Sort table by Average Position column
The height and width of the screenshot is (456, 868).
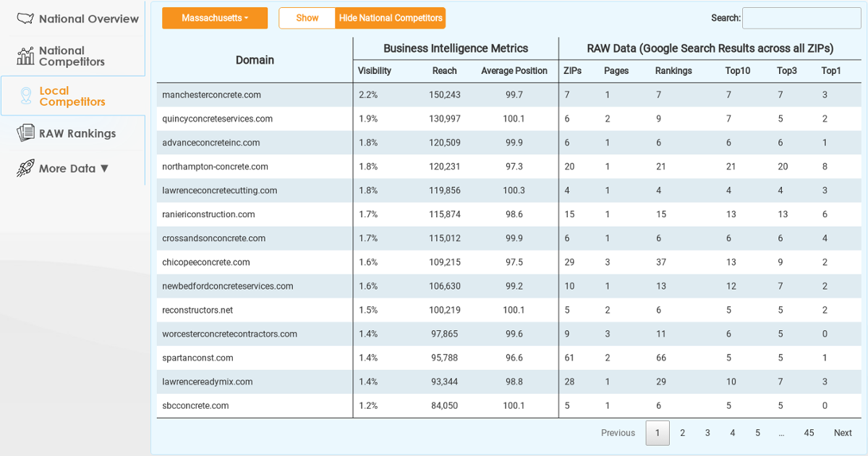[x=514, y=71]
